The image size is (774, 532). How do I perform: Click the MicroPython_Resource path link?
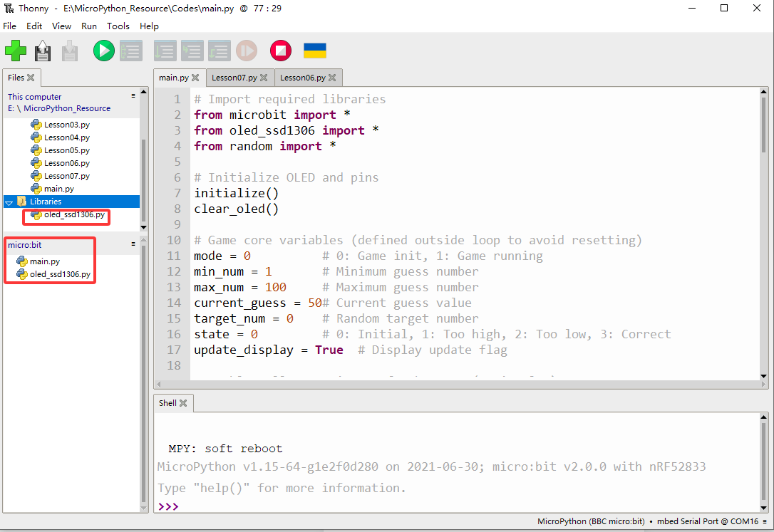pyautogui.click(x=67, y=108)
